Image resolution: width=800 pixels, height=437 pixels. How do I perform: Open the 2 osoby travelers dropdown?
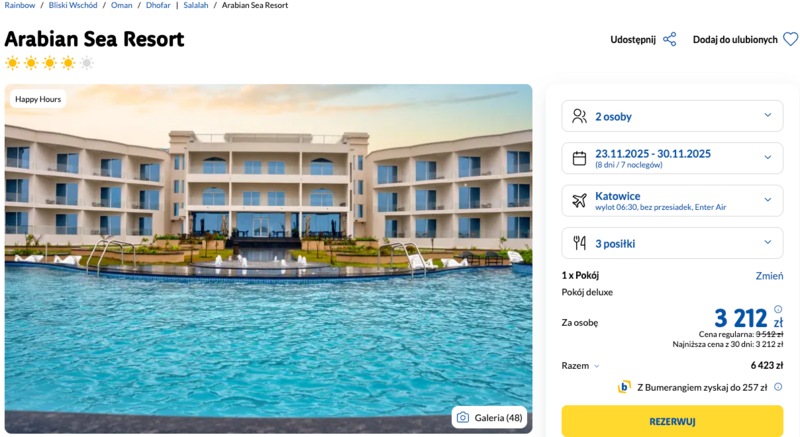pyautogui.click(x=672, y=116)
